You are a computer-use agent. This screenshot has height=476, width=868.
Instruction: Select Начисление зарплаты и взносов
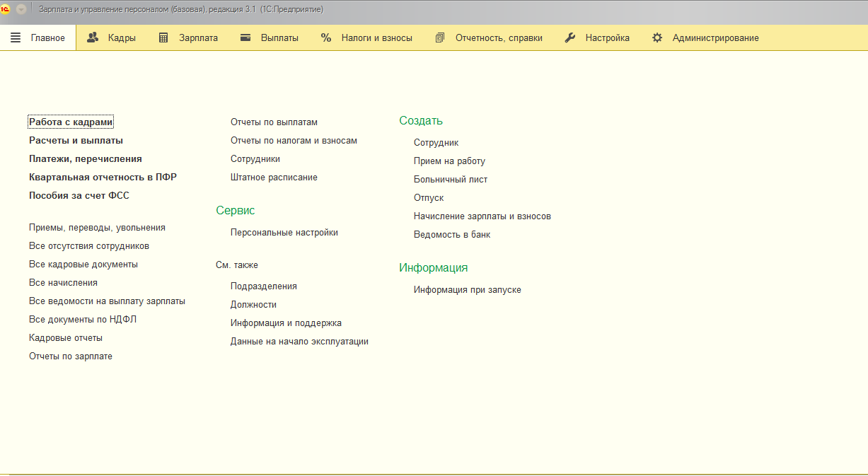(x=482, y=216)
